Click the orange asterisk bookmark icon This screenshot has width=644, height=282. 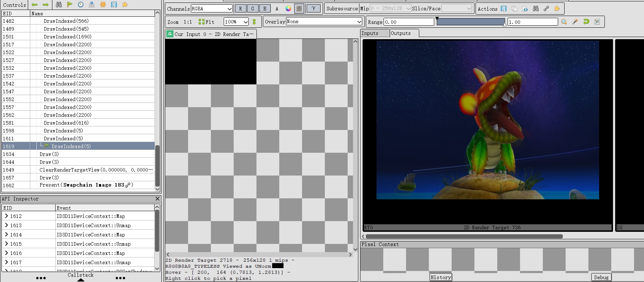[x=103, y=5]
